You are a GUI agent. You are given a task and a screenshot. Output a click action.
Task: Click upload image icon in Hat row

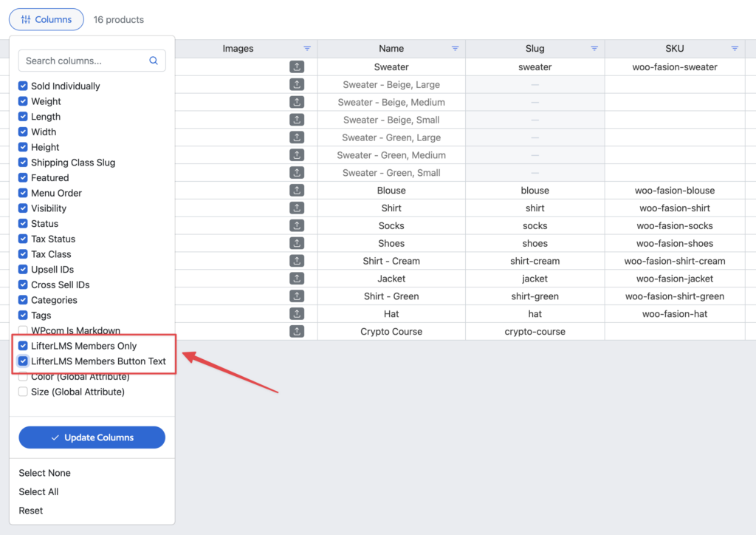click(x=297, y=313)
